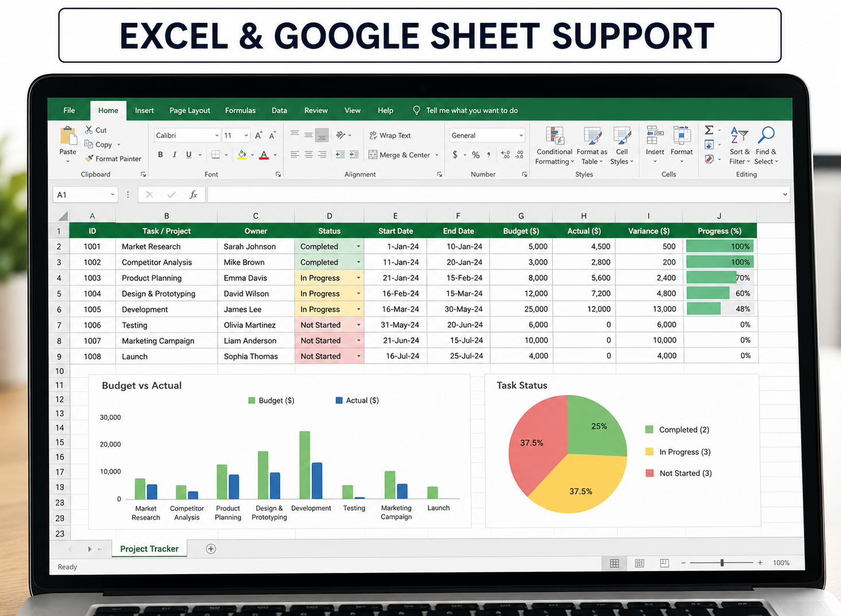Click the zoom slider handle

722,563
